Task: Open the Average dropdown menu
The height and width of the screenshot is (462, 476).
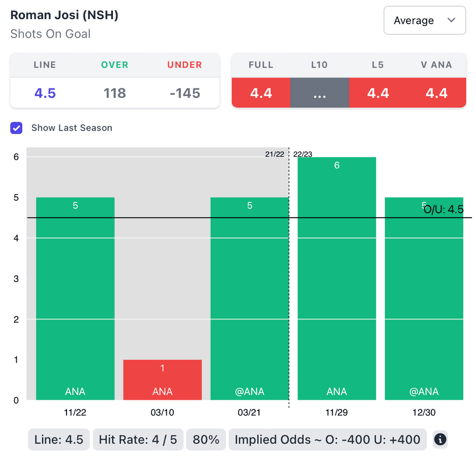Action: 424,20
